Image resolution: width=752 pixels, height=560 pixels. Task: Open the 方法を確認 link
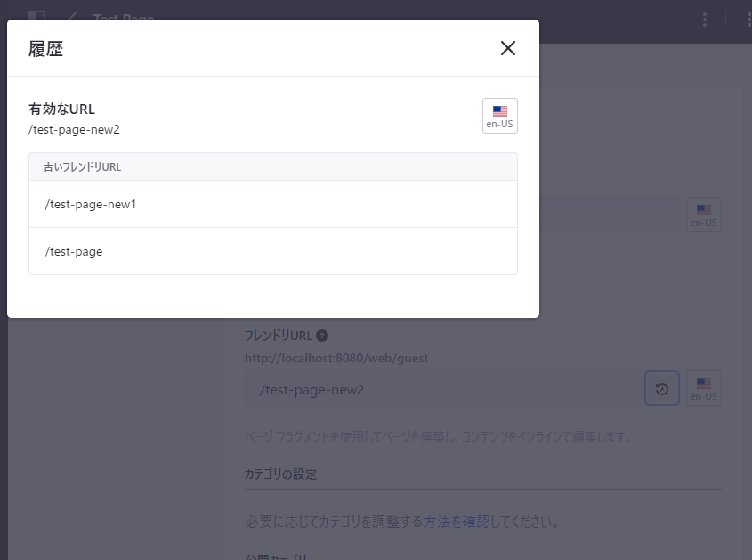(457, 522)
